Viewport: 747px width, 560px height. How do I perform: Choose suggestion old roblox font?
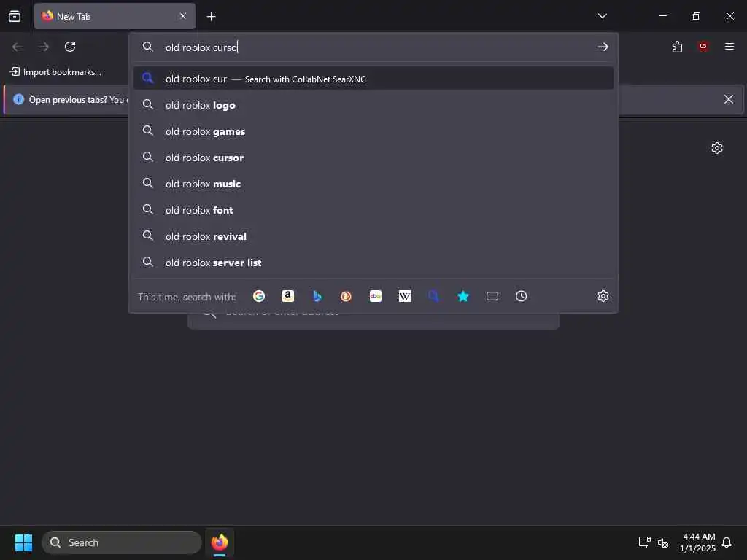click(x=373, y=210)
